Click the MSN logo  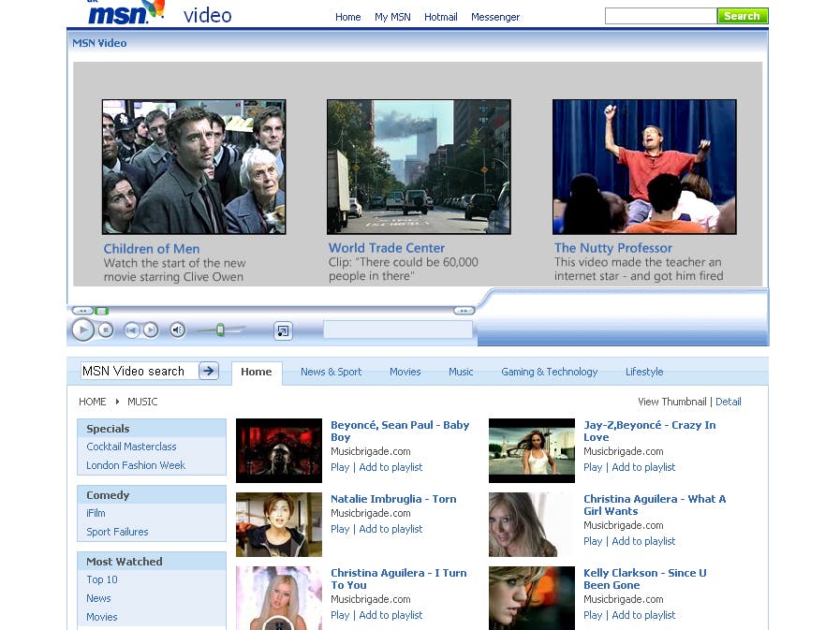(125, 13)
